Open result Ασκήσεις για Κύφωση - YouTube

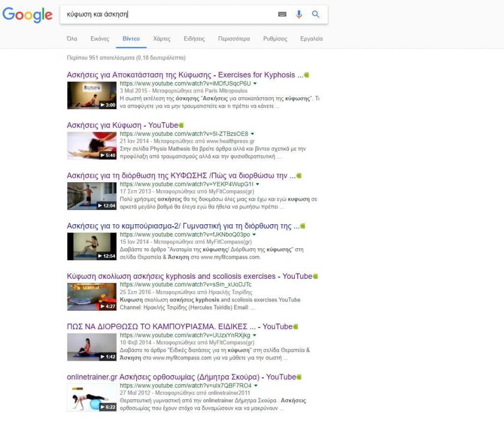tap(122, 125)
